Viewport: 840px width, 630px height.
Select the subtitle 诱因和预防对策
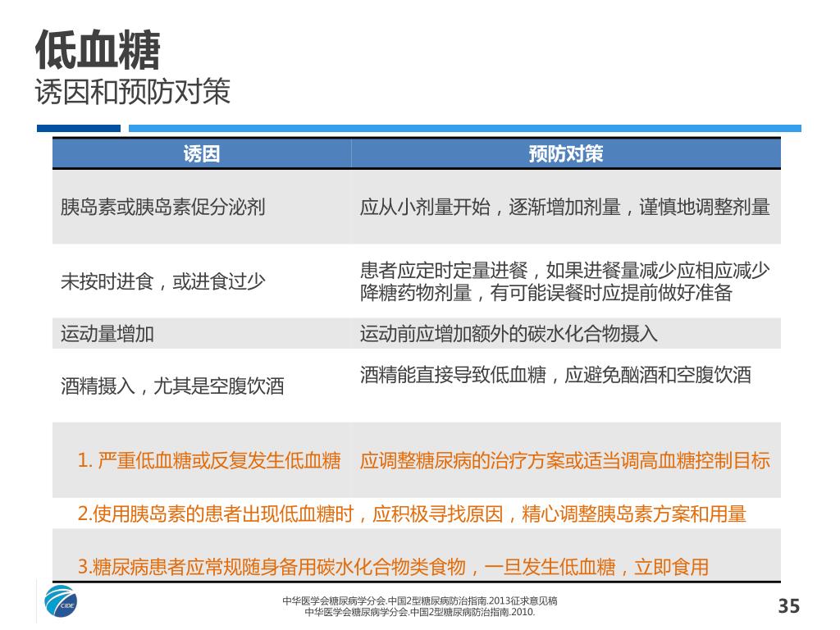(x=133, y=91)
